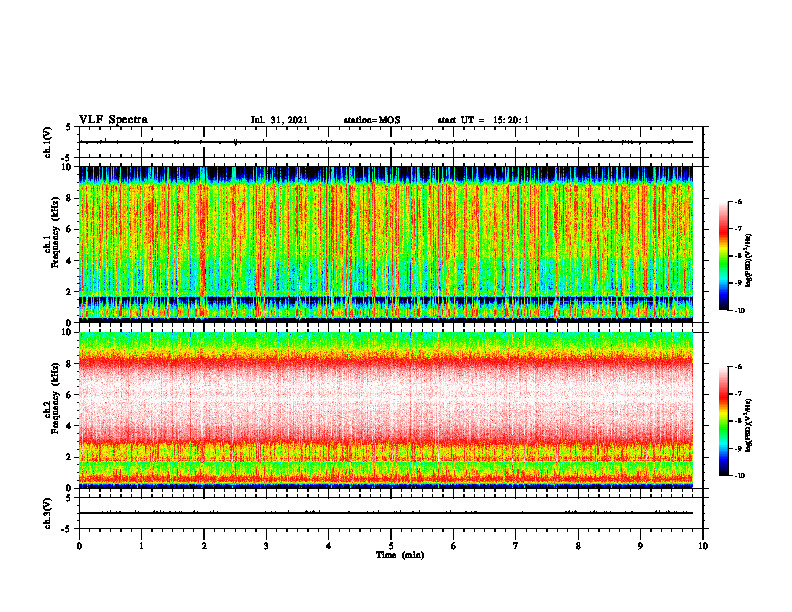Select the date text "Jul 31, 2021"
This screenshot has width=792, height=612.
[x=279, y=120]
